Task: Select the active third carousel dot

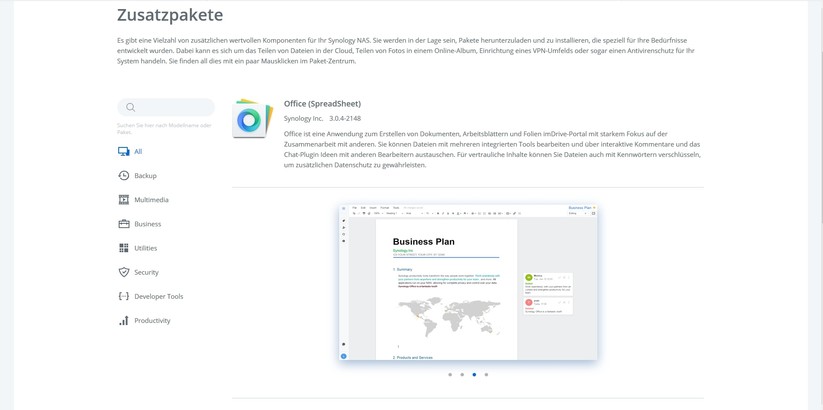Action: [474, 375]
